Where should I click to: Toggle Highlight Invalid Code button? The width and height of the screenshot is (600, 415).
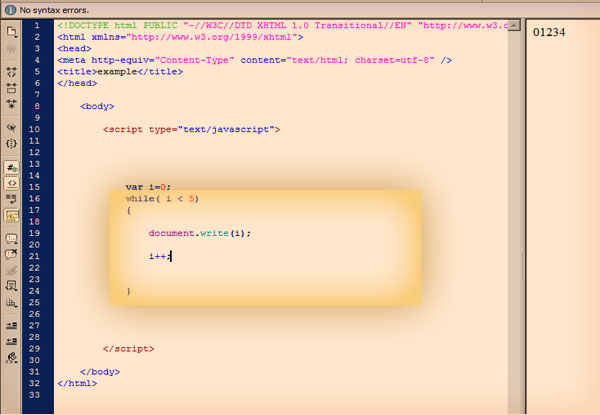point(11,183)
